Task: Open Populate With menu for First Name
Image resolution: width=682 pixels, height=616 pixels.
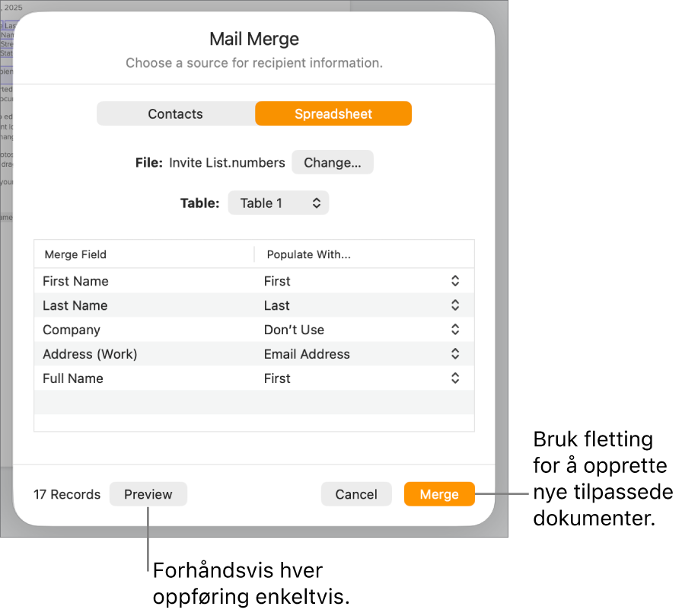Action: pyautogui.click(x=455, y=281)
